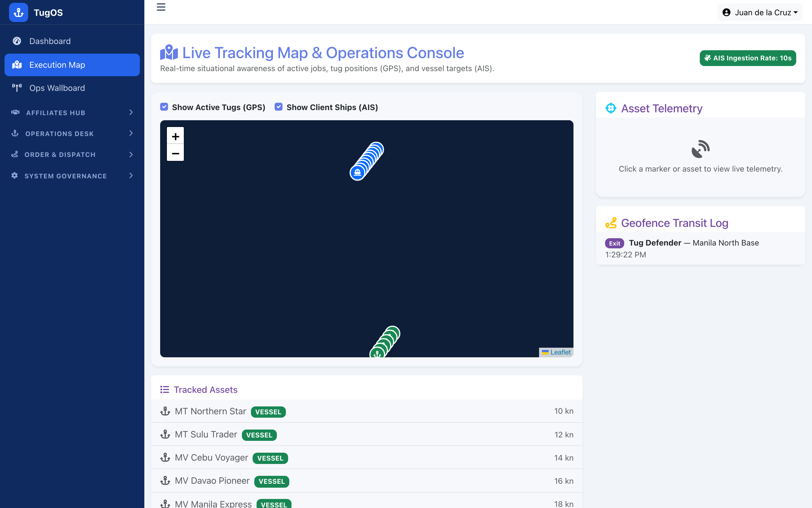Click the blue tug marker on map
The image size is (812, 508).
358,173
